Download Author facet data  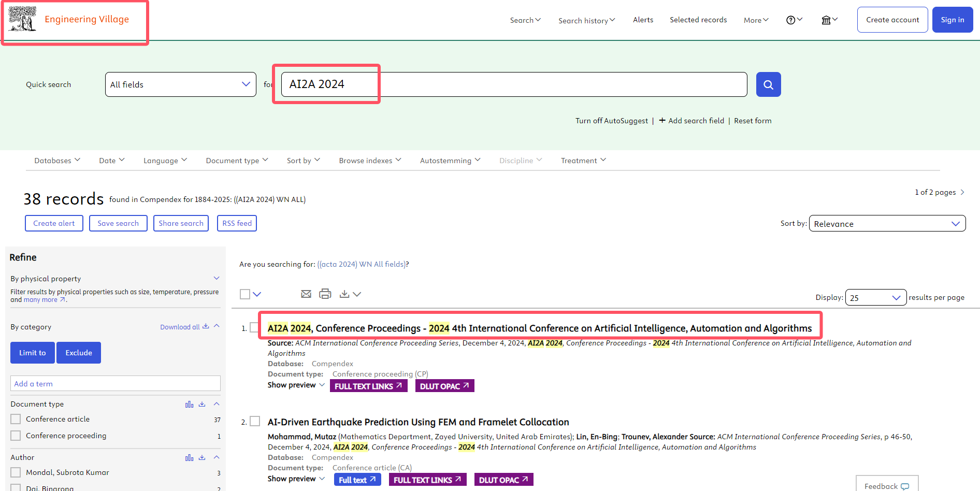[202, 457]
